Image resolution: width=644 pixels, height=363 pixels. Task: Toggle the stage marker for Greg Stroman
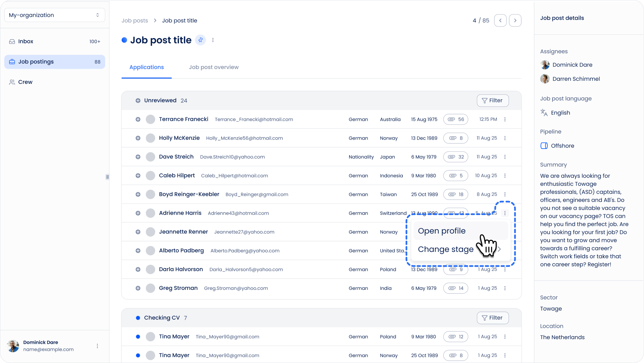pos(138,288)
